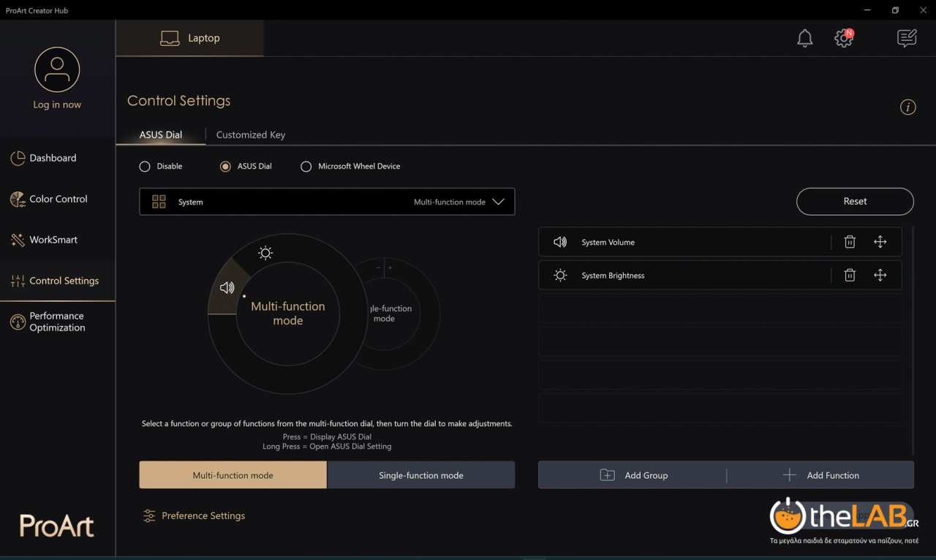Delete the System Volume function
This screenshot has width=936, height=560.
(x=850, y=241)
